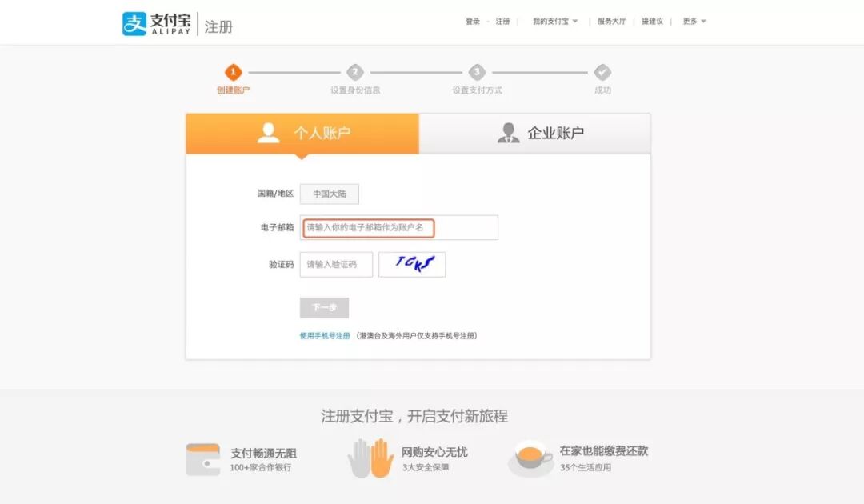Refresh the captcha image
The image size is (864, 504).
click(x=412, y=264)
